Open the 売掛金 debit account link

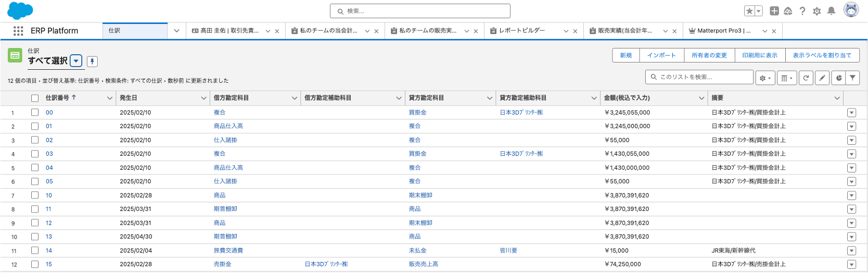tap(222, 264)
